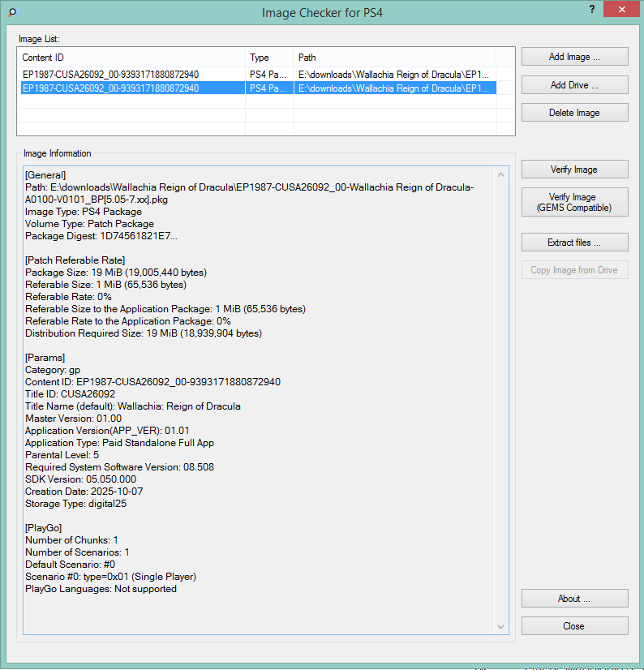The image size is (644, 670).
Task: Click the greyed Copy Image from Drive button
Action: click(x=574, y=270)
